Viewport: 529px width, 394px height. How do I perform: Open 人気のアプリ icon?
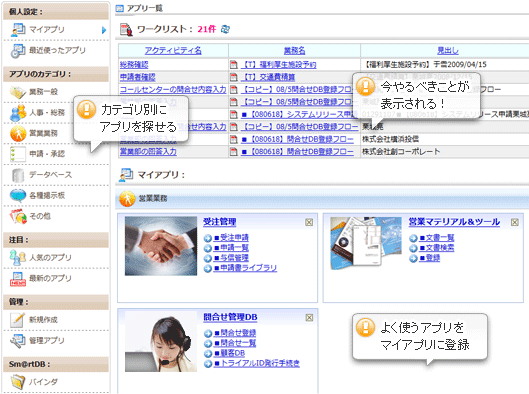(18, 258)
